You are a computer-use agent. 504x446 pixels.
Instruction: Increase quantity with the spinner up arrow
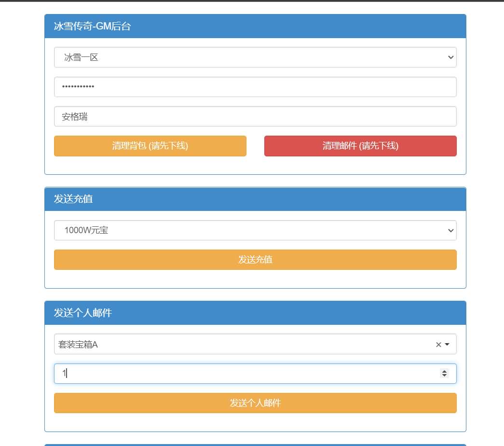pos(444,371)
